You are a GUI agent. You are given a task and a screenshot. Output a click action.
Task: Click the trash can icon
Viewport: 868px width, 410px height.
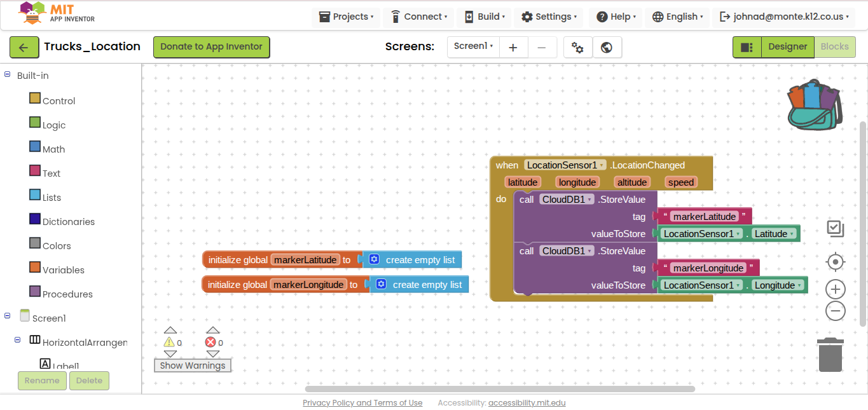pos(830,355)
